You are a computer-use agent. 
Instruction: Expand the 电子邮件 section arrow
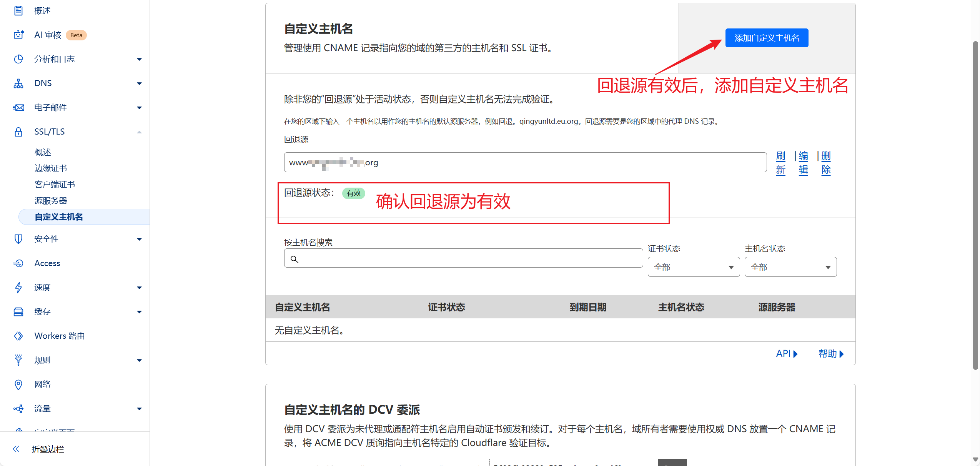pos(139,108)
